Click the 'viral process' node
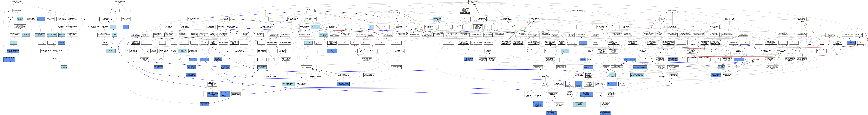Image resolution: width=868 pixels, height=115 pixels. pyautogui.click(x=853, y=27)
